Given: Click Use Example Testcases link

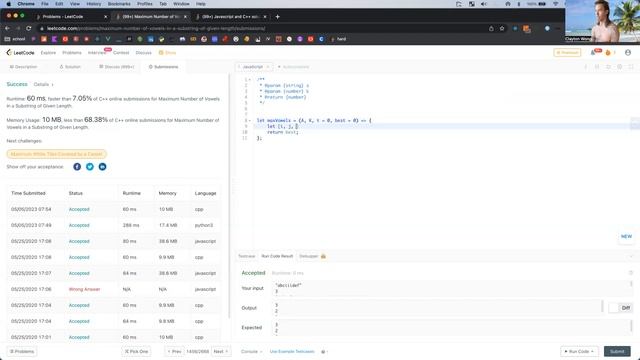Looking at the screenshot, I should click(x=292, y=351).
